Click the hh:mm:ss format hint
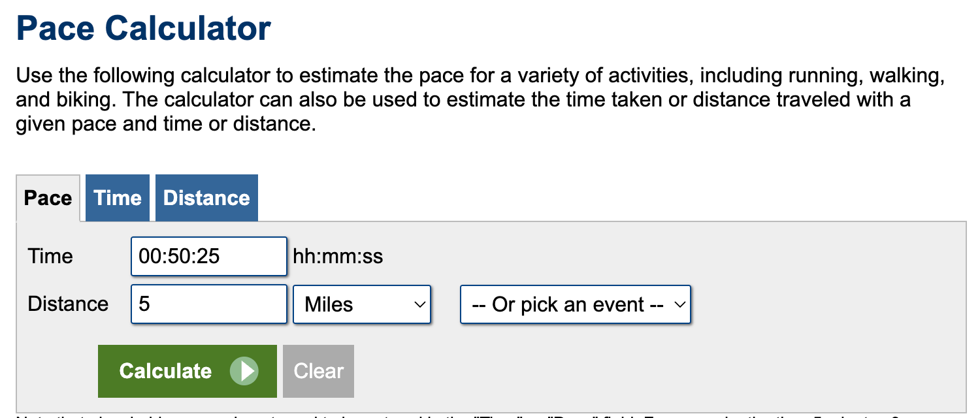The height and width of the screenshot is (418, 980). pos(338,256)
